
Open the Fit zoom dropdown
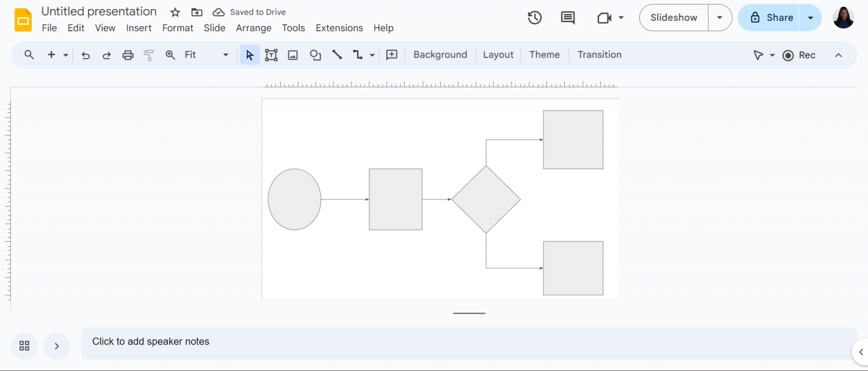(x=225, y=55)
